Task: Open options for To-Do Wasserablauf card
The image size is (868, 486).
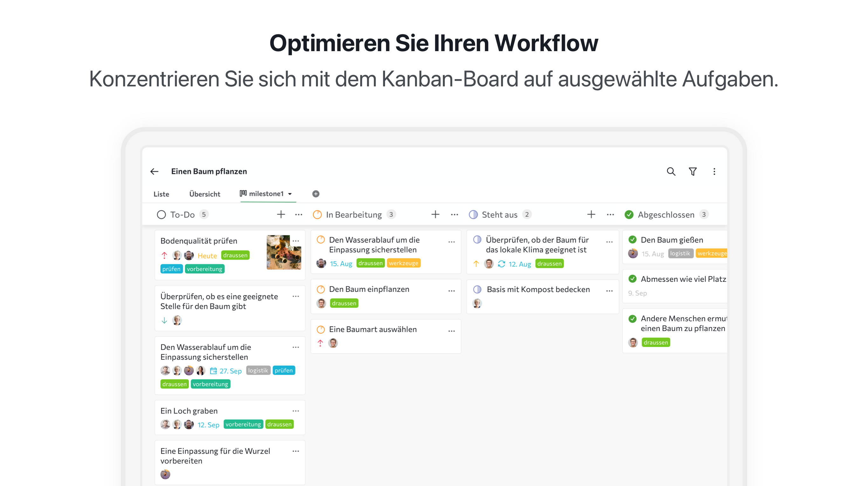Action: click(x=295, y=347)
